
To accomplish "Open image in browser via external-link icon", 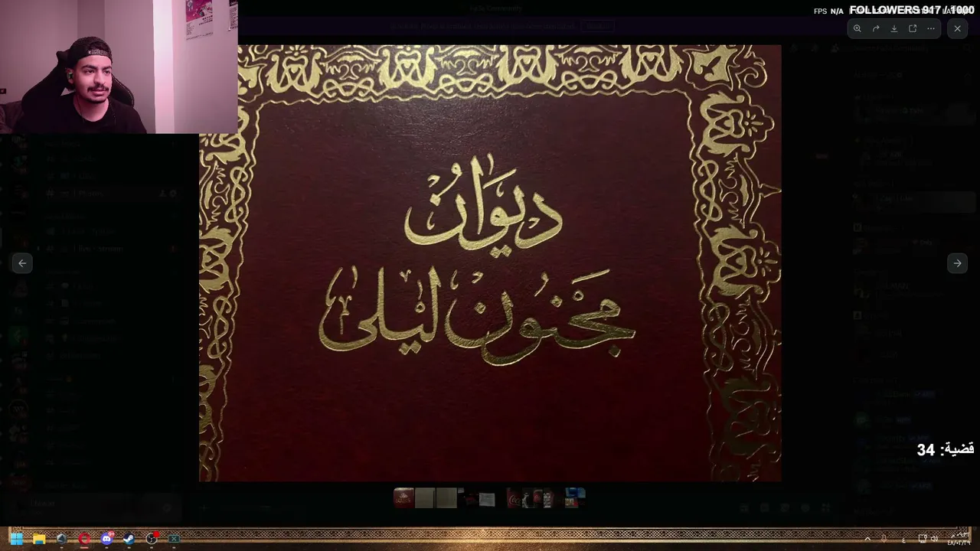I will (913, 28).
